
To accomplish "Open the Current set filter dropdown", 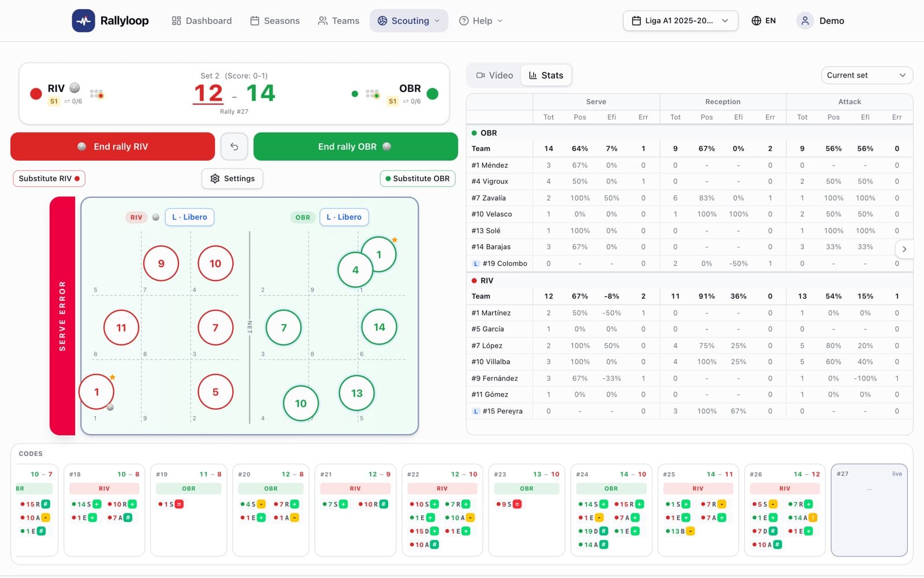I will point(867,75).
